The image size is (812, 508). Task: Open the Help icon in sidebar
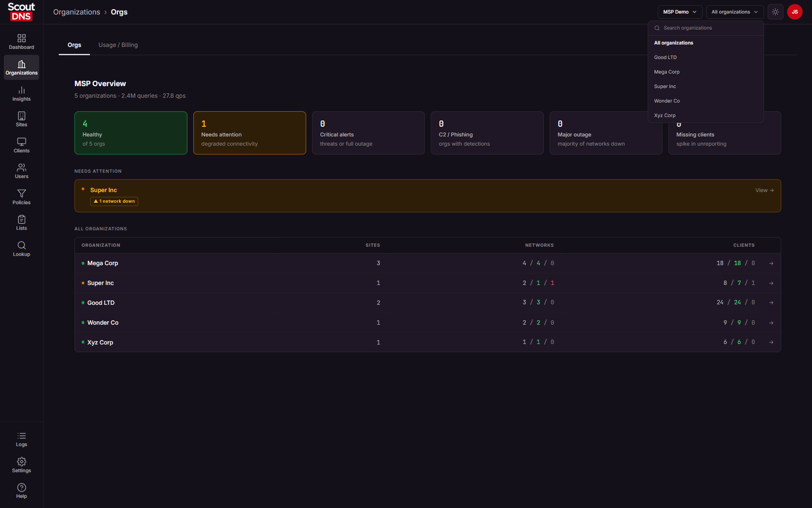click(21, 491)
